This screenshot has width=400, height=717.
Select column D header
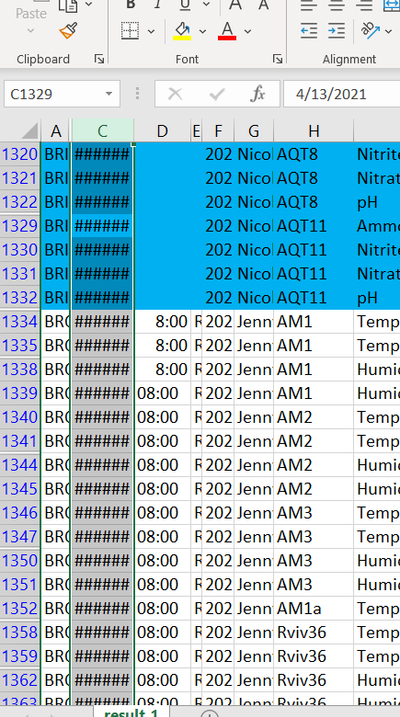click(162, 131)
